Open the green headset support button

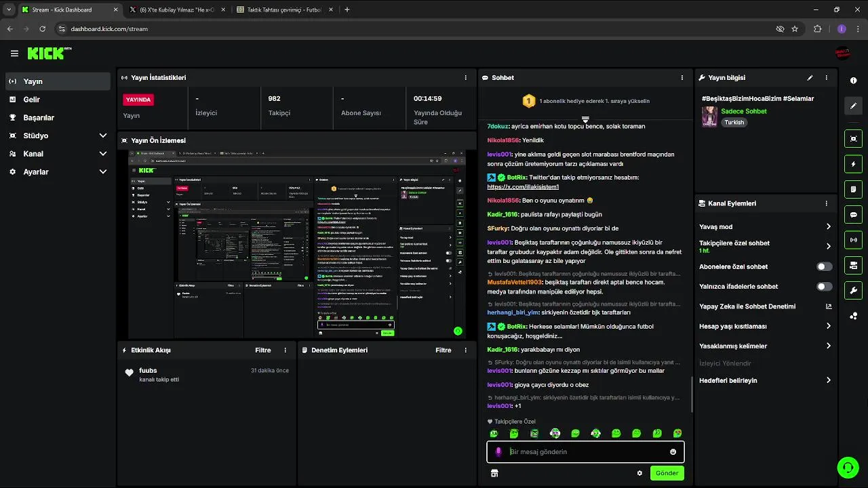(848, 467)
